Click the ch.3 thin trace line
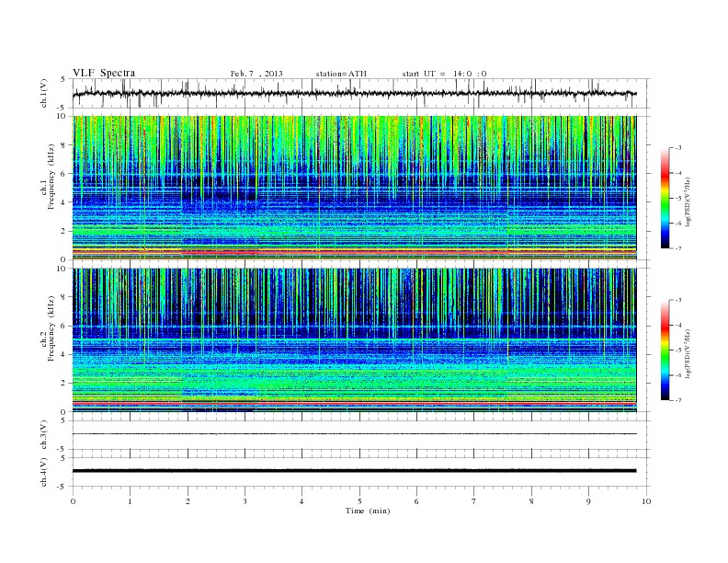Image resolution: width=728 pixels, height=563 pixels. click(354, 434)
